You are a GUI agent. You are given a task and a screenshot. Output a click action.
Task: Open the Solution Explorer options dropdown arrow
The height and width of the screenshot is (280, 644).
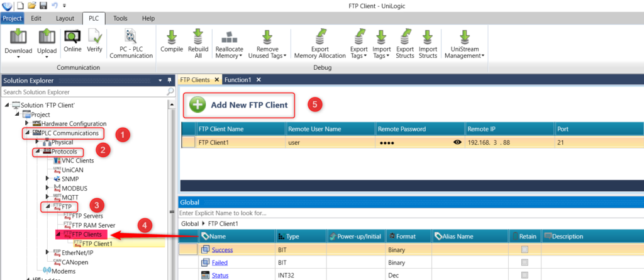pyautogui.click(x=160, y=81)
